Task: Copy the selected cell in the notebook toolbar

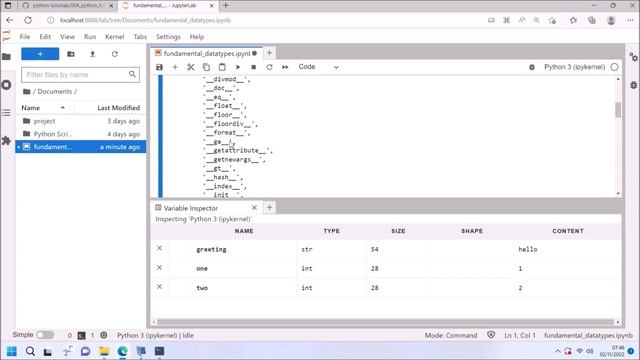Action: 206,67
